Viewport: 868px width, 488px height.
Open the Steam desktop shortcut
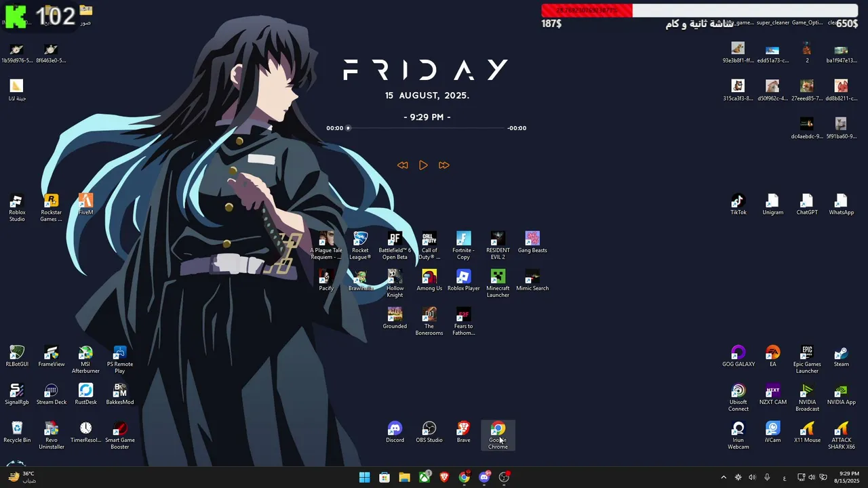841,357
